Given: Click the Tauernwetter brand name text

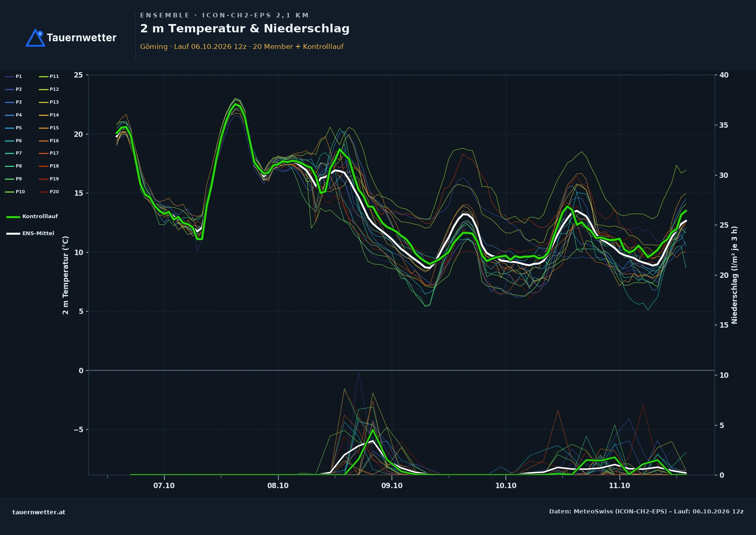Looking at the screenshot, I should coord(82,38).
